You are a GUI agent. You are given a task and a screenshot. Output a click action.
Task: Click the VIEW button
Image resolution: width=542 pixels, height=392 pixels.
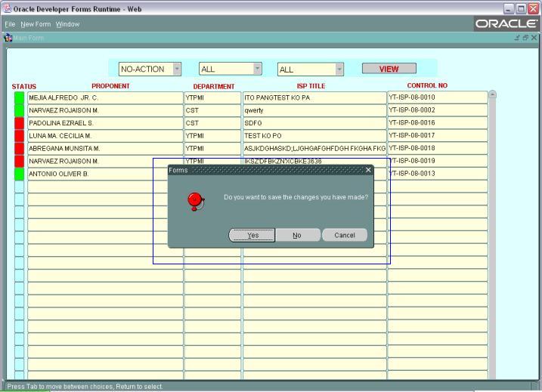[389, 69]
